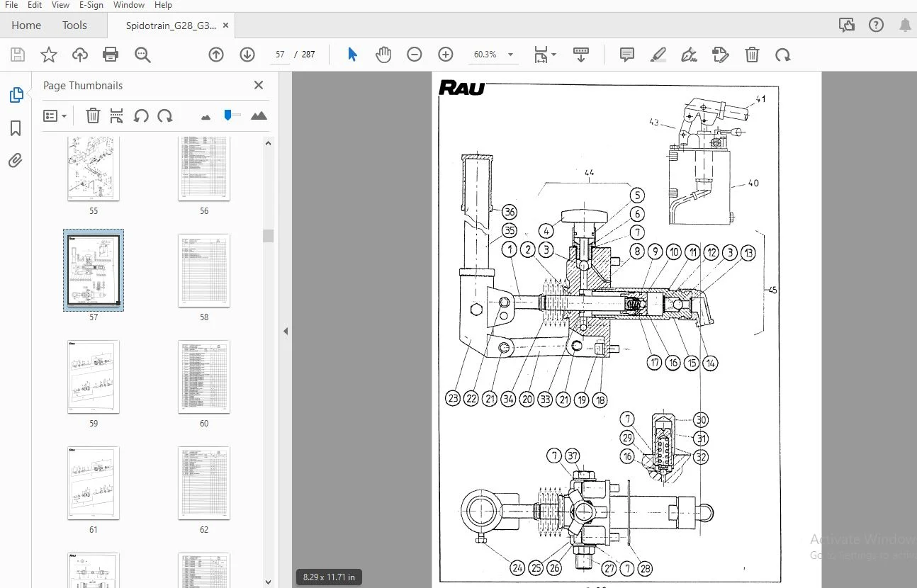Open the Window menu
The width and height of the screenshot is (917, 588).
click(x=128, y=5)
